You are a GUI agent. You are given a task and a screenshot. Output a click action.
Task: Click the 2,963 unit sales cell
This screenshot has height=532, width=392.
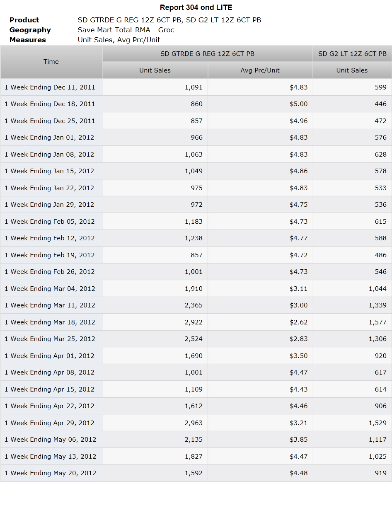(x=155, y=423)
